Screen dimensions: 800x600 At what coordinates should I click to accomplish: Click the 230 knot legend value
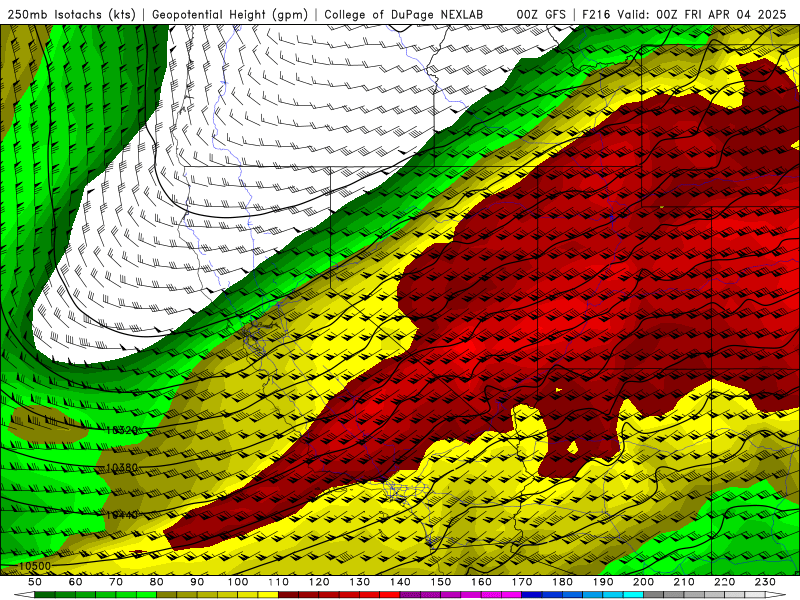coord(765,582)
